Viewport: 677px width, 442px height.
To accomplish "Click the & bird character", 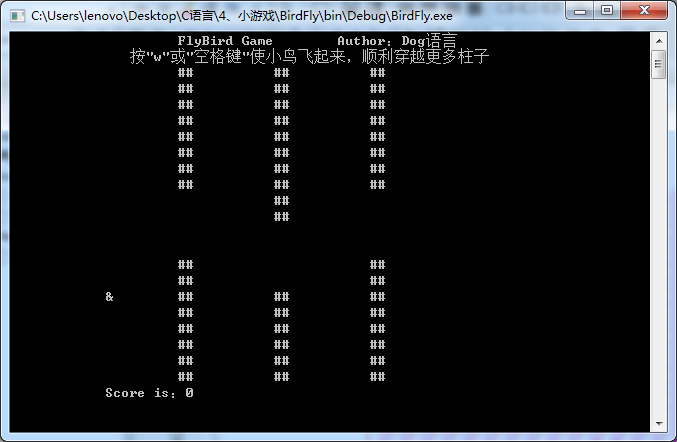I will tap(109, 297).
